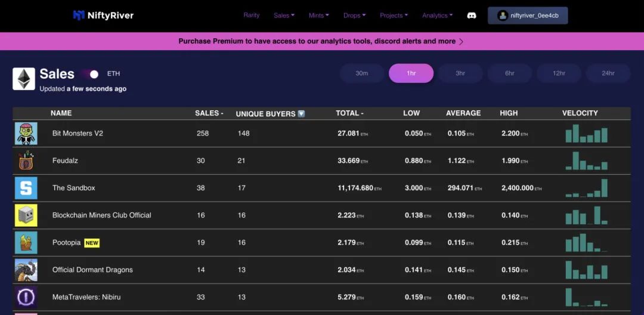Open the Feudalz name link
644x315 pixels.
[x=65, y=160]
